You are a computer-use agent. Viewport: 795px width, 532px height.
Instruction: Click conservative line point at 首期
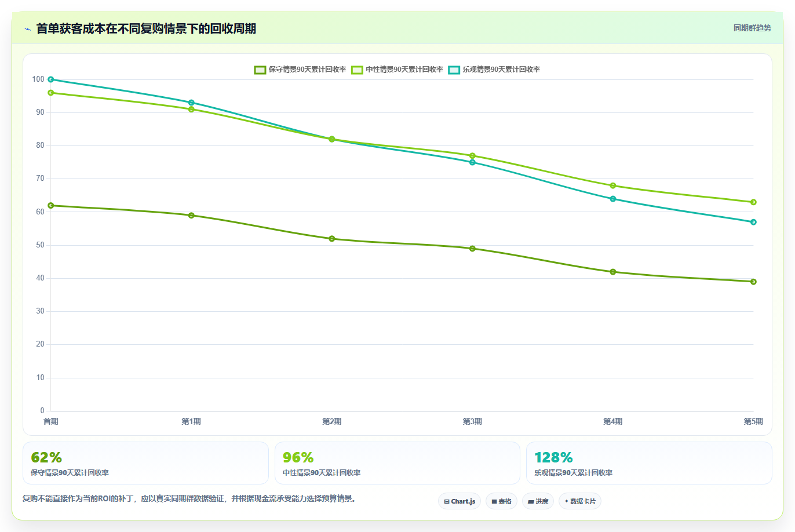pyautogui.click(x=51, y=205)
